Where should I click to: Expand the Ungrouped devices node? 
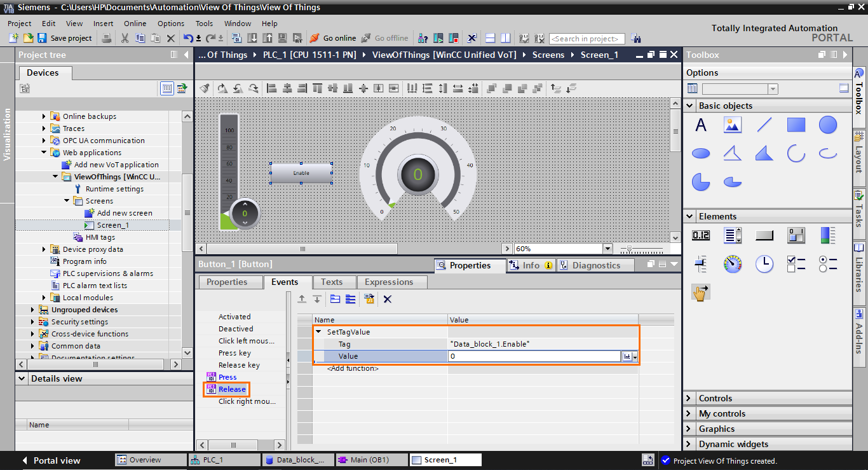click(x=33, y=310)
